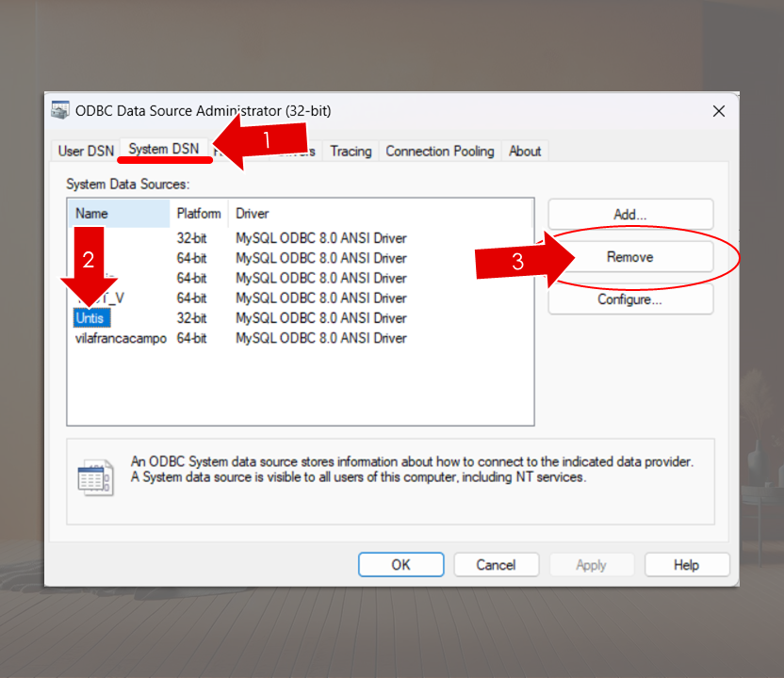The height and width of the screenshot is (678, 784).
Task: Select the Untis data source entry
Action: click(x=90, y=317)
